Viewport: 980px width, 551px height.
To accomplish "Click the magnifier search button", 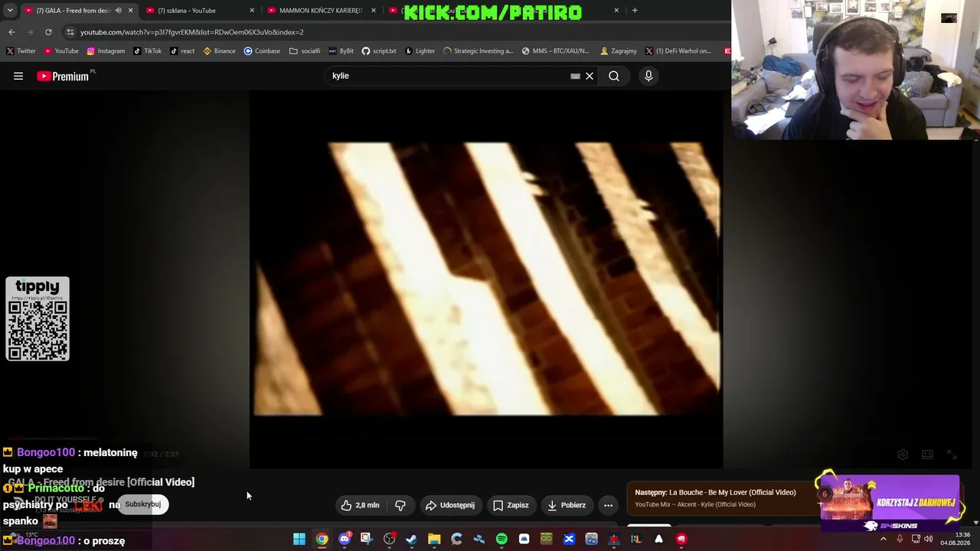I will (614, 76).
